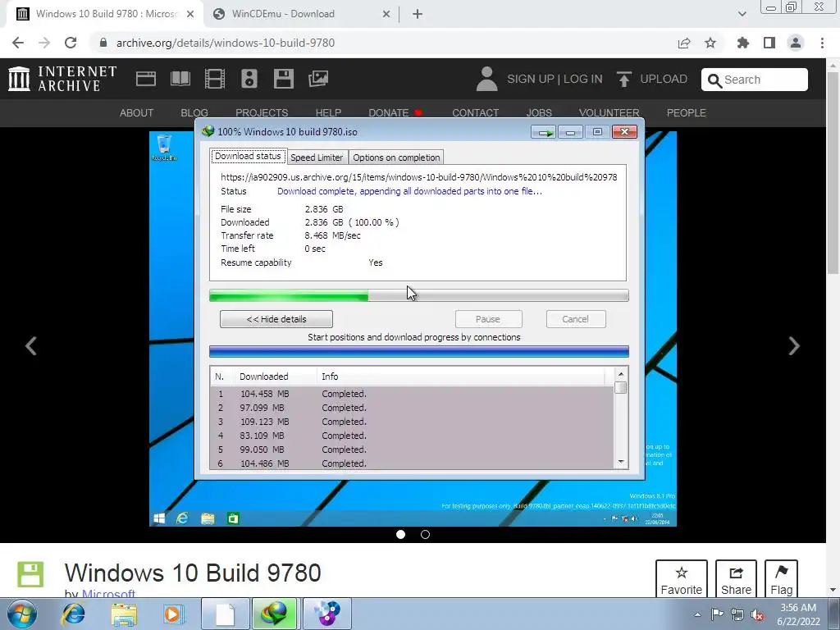Click the green arrow button in download dialog title bar

(544, 132)
